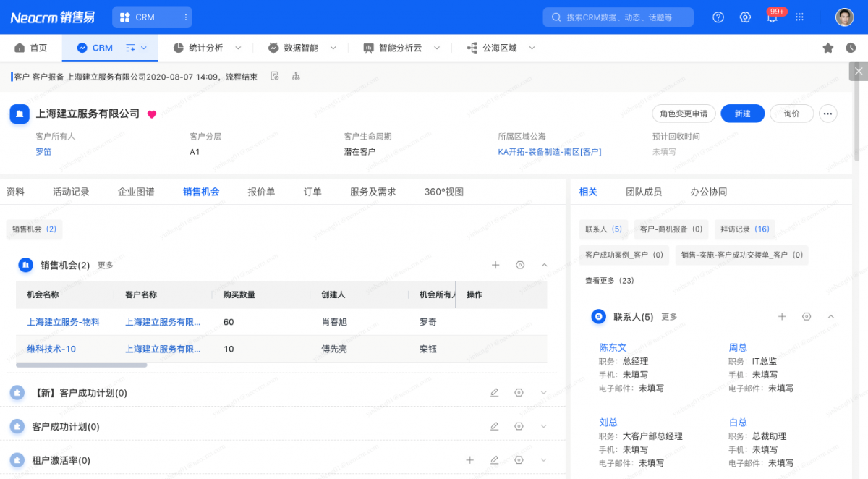Toggle the heart icon next to 上海建立服务有限公司
Image resolution: width=868 pixels, height=479 pixels.
point(150,114)
